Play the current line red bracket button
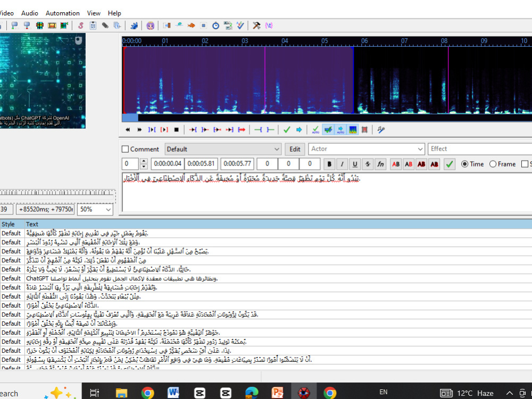This screenshot has height=399, width=532. 164,130
